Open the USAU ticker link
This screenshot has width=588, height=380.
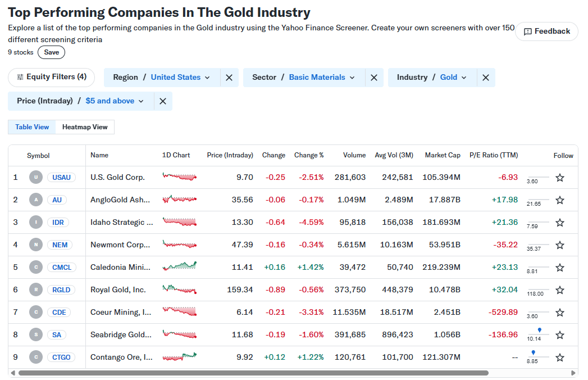point(62,177)
